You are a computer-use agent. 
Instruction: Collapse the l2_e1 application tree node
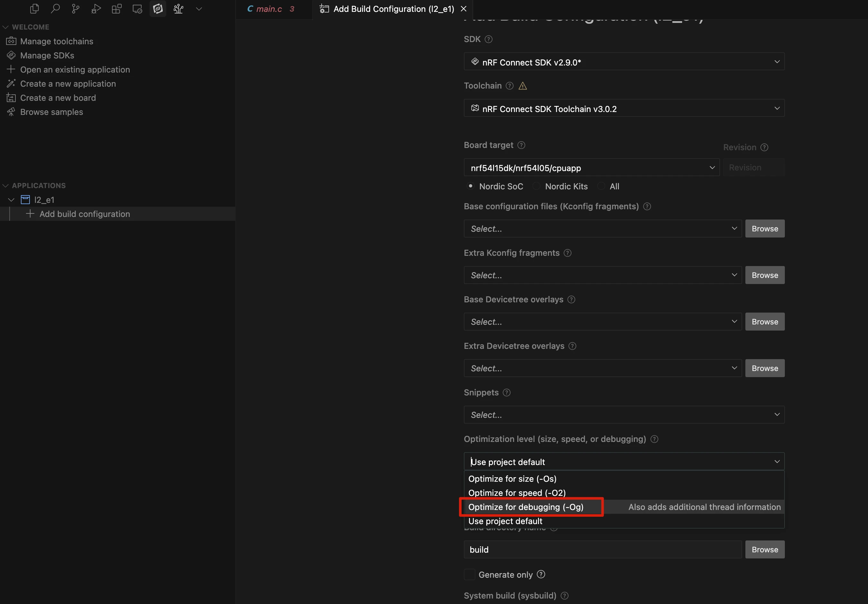point(11,200)
